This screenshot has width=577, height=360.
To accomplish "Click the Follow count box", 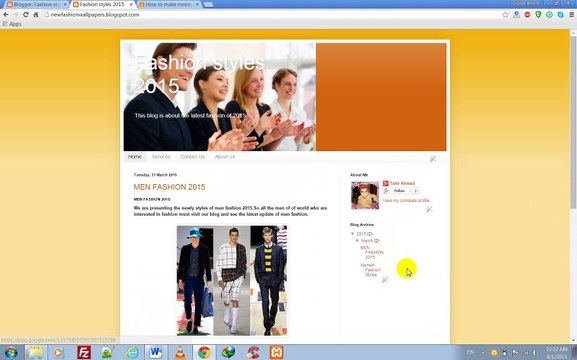I will pyautogui.click(x=415, y=191).
